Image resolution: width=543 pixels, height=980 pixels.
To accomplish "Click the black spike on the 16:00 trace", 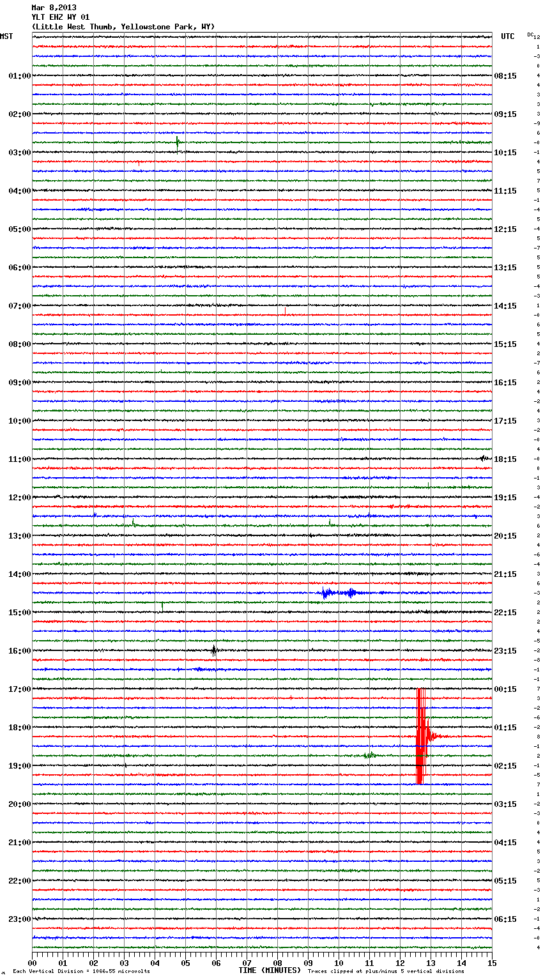I will tap(214, 651).
